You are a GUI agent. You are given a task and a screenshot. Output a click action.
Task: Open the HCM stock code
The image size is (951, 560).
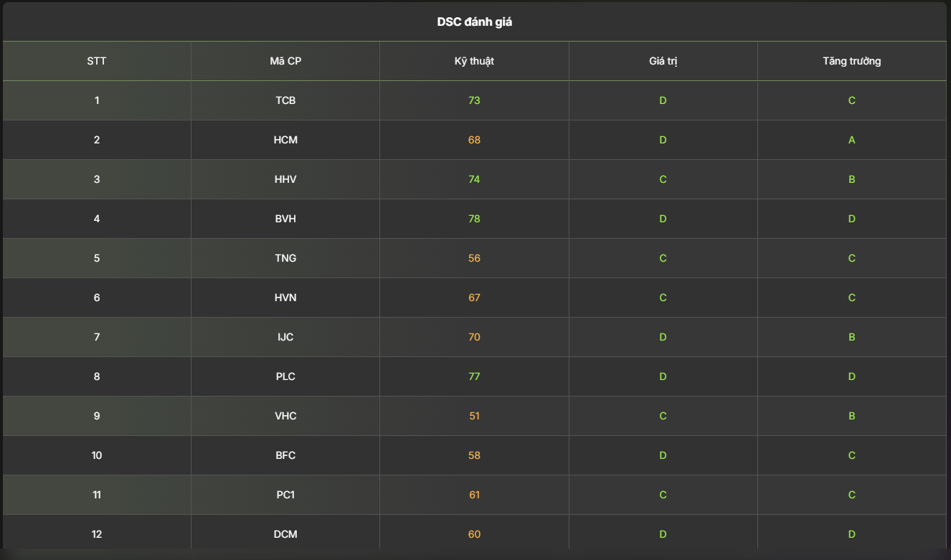285,140
